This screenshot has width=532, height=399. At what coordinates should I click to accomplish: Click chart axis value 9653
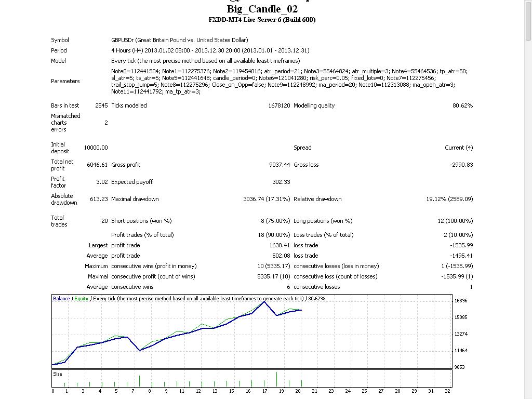point(459,367)
